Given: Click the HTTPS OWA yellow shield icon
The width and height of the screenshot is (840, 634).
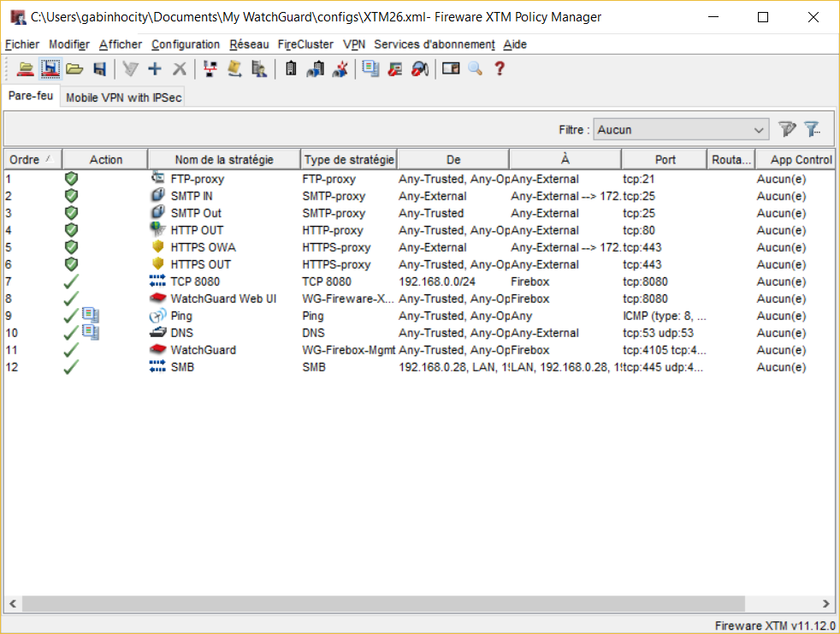Looking at the screenshot, I should point(157,246).
